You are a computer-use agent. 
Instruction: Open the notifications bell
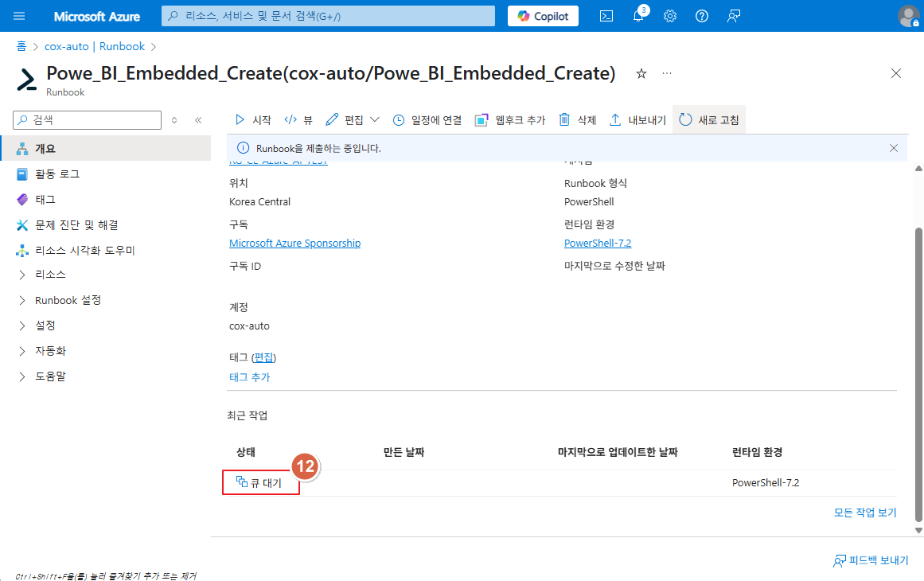click(639, 15)
